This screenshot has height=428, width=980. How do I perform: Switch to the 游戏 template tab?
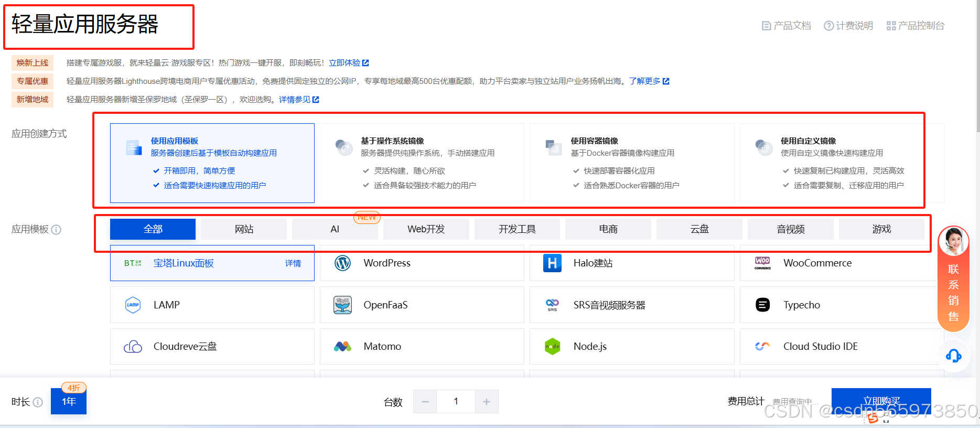[882, 229]
